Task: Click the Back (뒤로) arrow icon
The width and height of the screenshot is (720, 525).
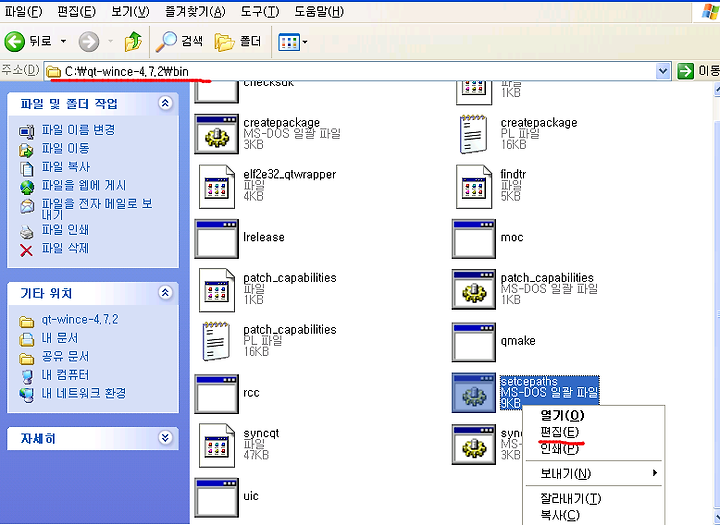Action: click(14, 41)
